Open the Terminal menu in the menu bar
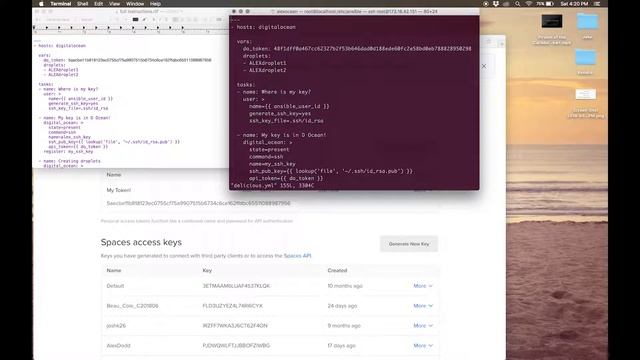Viewport: 640px width, 360px height. (x=60, y=4)
